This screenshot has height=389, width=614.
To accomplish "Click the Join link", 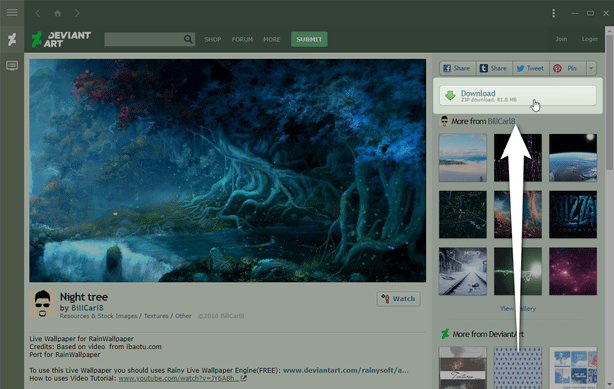I will point(561,39).
